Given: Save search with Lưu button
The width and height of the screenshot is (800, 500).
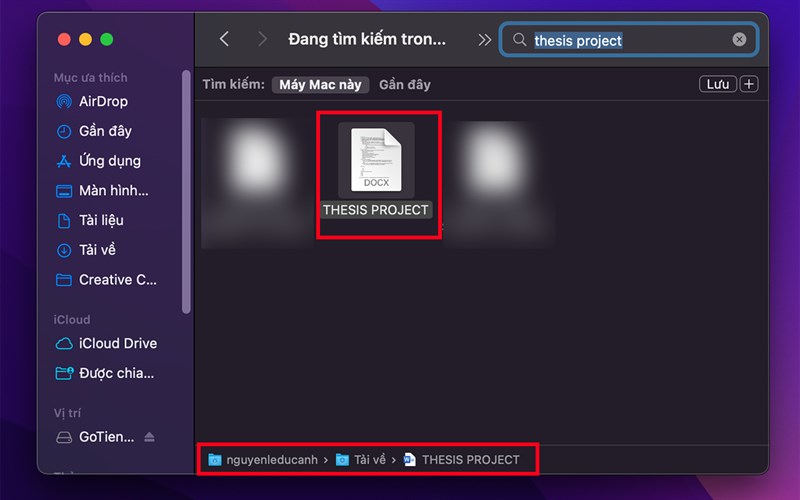Looking at the screenshot, I should point(719,84).
